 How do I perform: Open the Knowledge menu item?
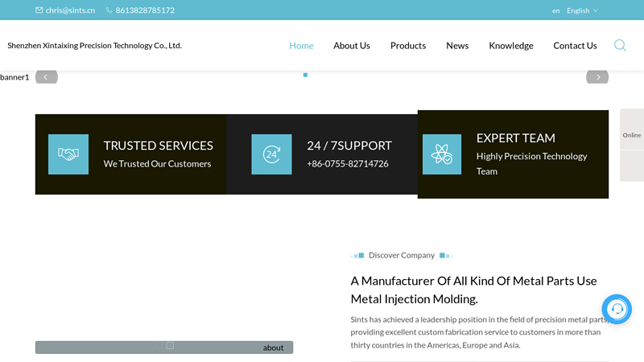tap(511, 46)
